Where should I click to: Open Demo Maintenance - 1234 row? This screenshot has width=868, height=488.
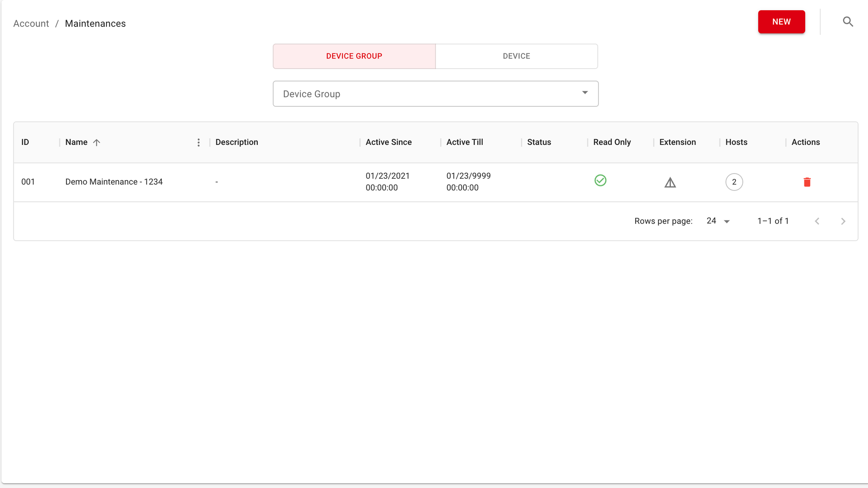click(x=114, y=182)
